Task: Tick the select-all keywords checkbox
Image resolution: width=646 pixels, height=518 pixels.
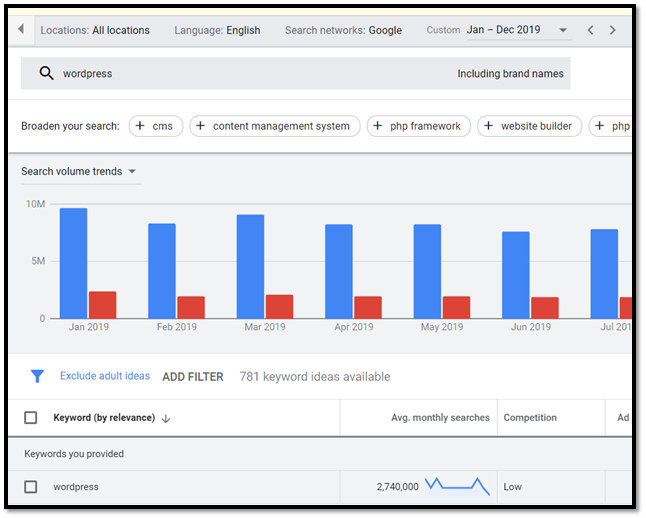Action: tap(30, 418)
